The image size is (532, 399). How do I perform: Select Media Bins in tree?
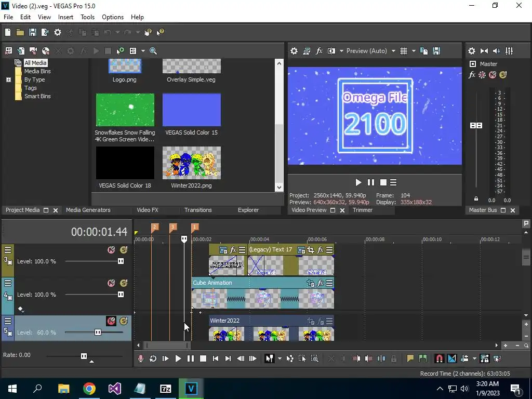pyautogui.click(x=37, y=71)
